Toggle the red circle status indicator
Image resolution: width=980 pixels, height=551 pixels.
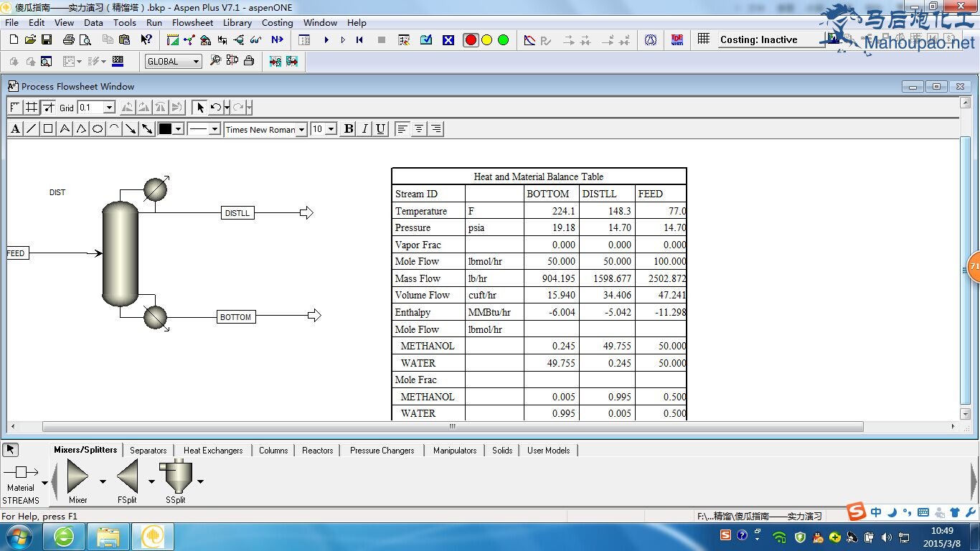471,39
